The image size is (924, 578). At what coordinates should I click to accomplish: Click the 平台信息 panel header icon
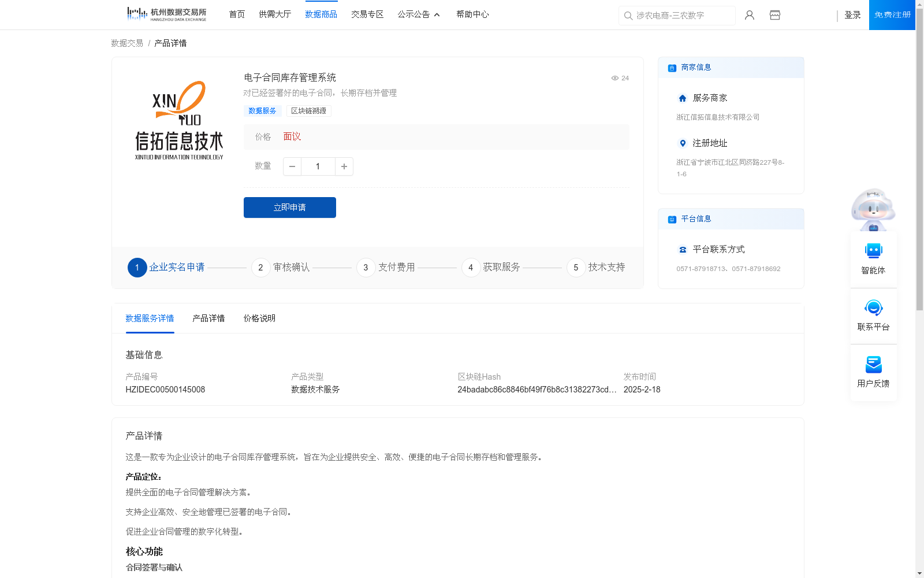(x=672, y=220)
